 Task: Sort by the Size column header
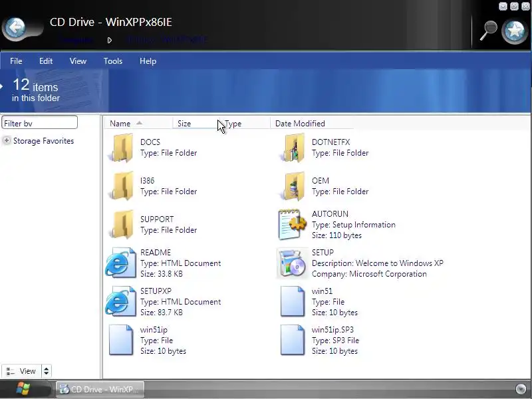click(x=196, y=124)
